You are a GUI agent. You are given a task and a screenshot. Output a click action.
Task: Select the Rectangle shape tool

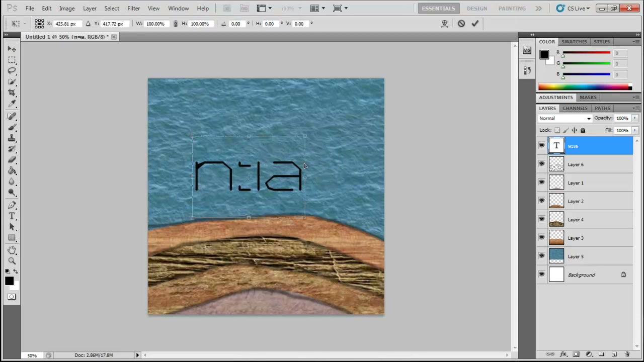[12, 238]
